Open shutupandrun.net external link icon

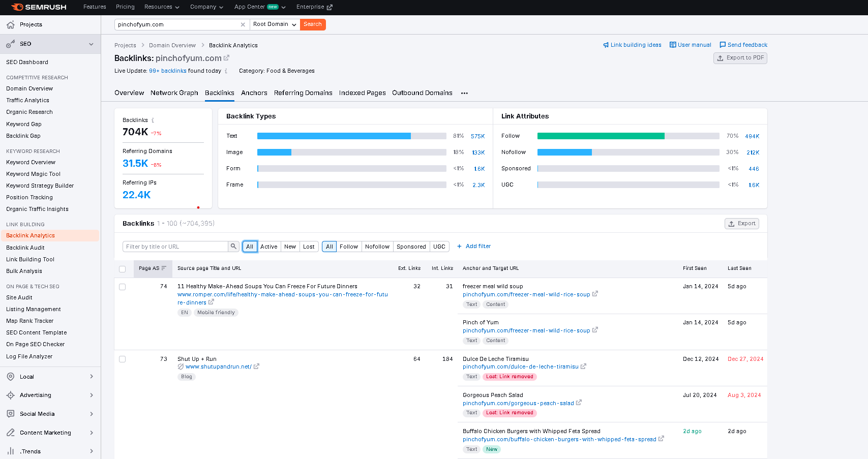(256, 366)
